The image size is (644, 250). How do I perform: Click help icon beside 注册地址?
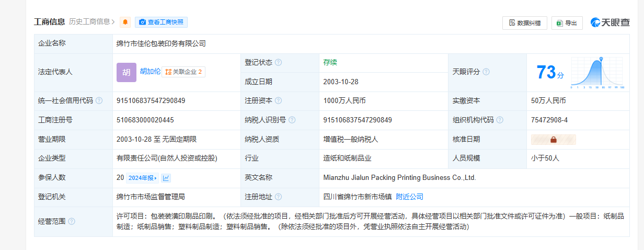(x=278, y=197)
